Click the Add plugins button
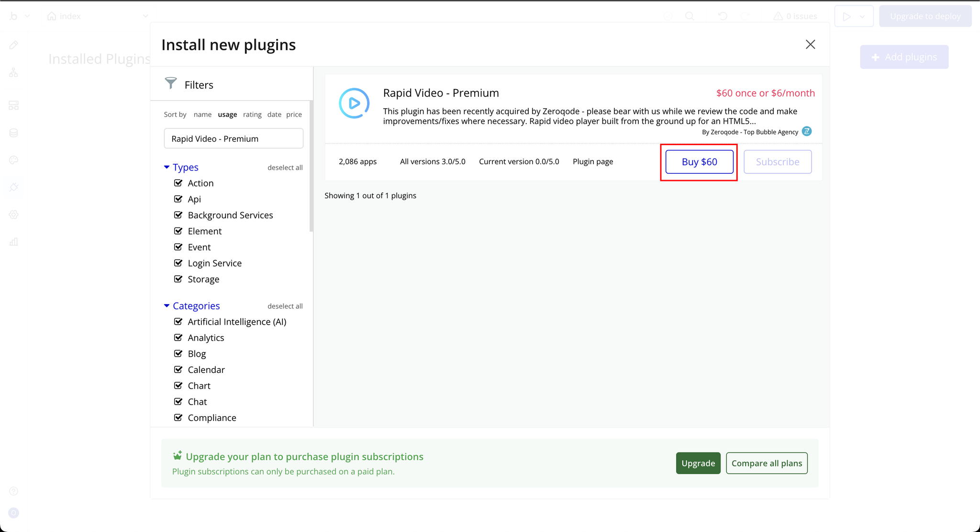The width and height of the screenshot is (980, 532). (904, 57)
